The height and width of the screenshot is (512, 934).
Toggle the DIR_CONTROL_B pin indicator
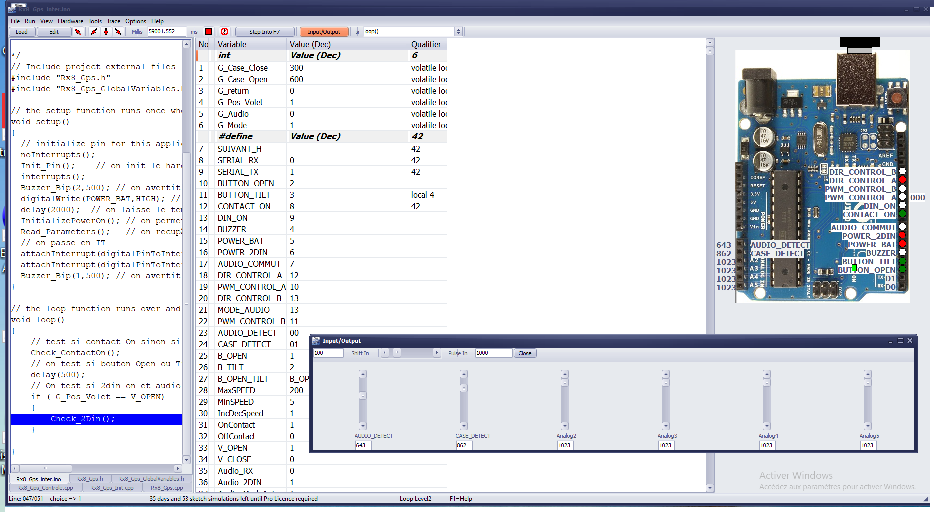click(x=903, y=172)
